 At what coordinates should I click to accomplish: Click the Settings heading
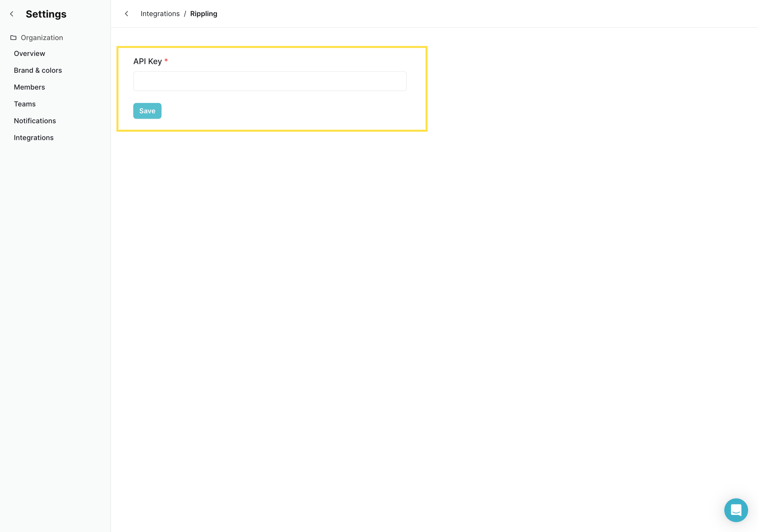[x=46, y=14]
